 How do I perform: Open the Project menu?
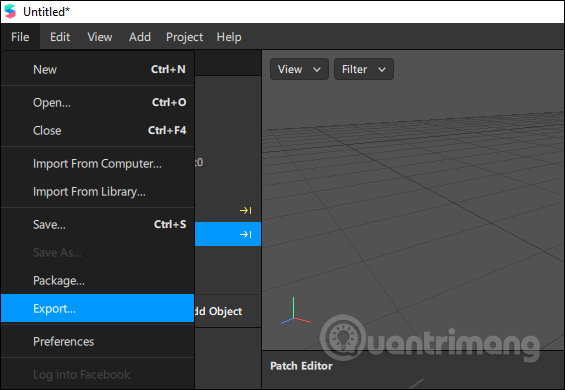click(x=184, y=37)
